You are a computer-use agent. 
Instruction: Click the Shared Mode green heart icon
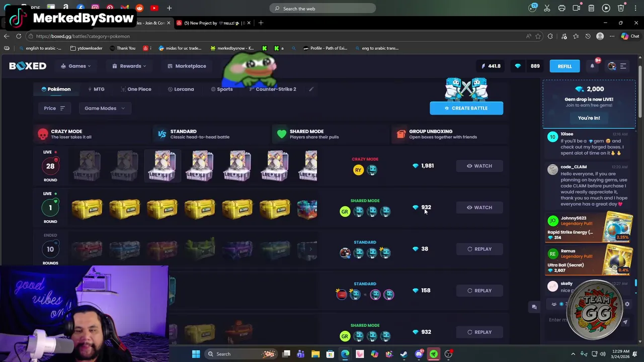pyautogui.click(x=281, y=134)
